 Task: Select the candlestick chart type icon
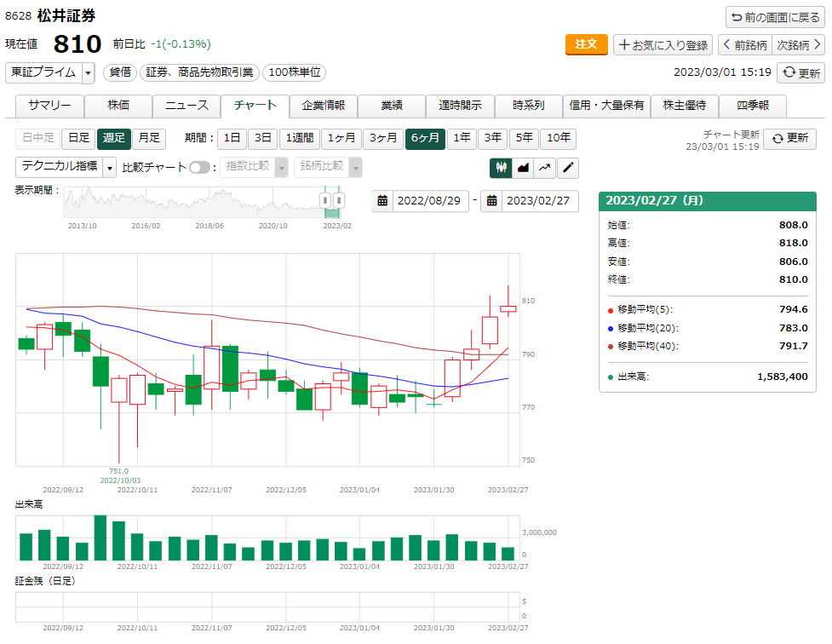point(501,168)
